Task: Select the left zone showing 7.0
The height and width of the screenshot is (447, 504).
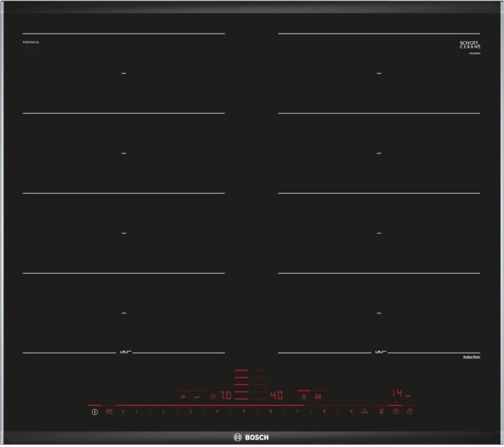Action: 225,395
